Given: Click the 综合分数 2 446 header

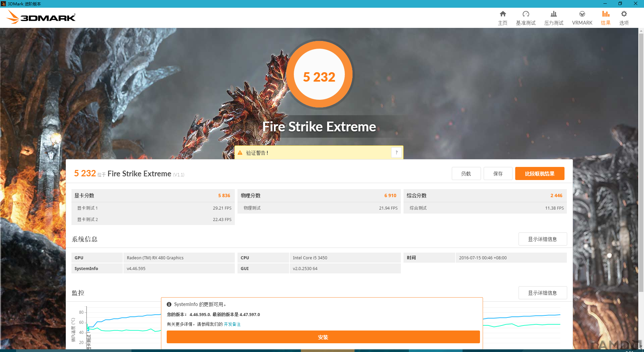Looking at the screenshot, I should coord(485,195).
